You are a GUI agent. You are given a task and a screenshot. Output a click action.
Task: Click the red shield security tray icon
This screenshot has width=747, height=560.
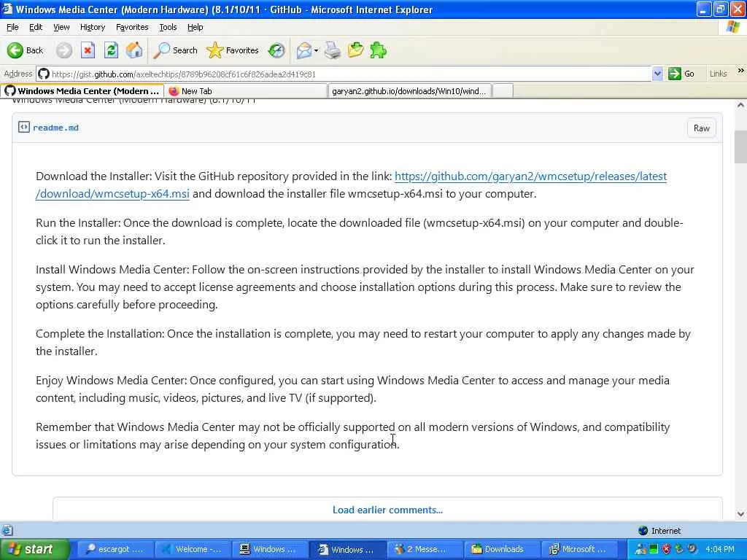pyautogui.click(x=667, y=549)
